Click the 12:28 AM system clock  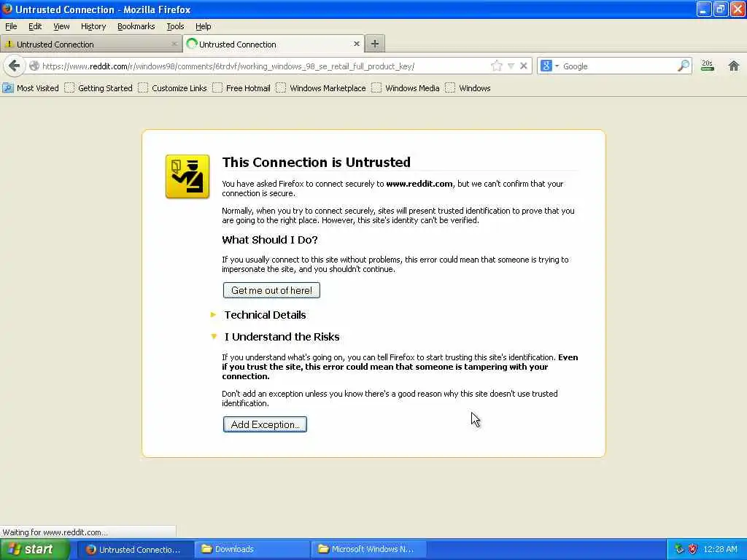point(720,549)
